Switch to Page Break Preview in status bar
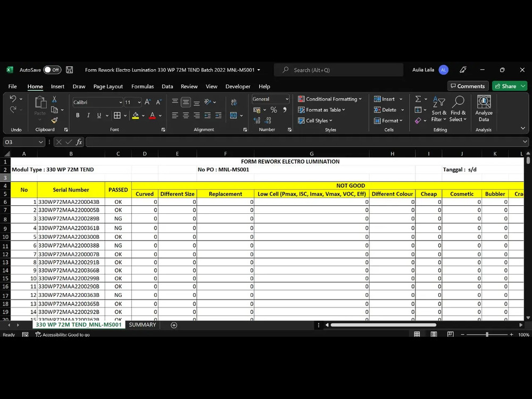The height and width of the screenshot is (399, 532). tap(450, 334)
